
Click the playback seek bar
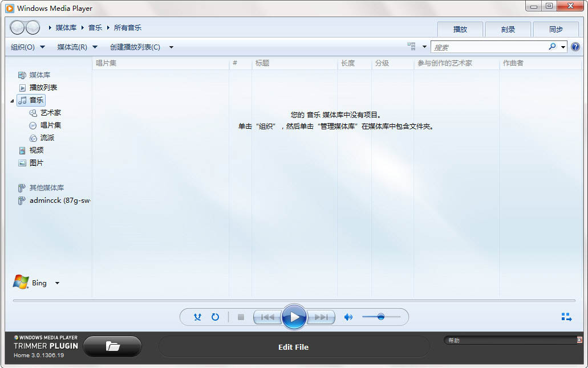coord(294,301)
